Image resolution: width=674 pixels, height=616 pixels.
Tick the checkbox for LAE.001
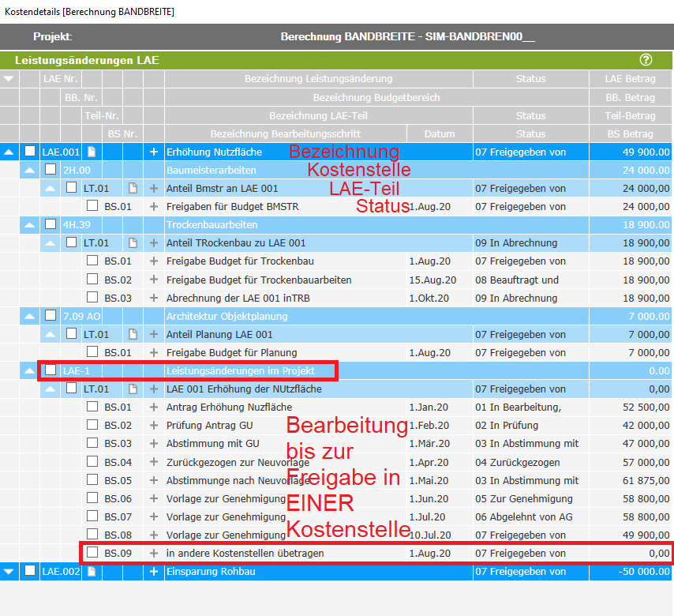coord(30,152)
